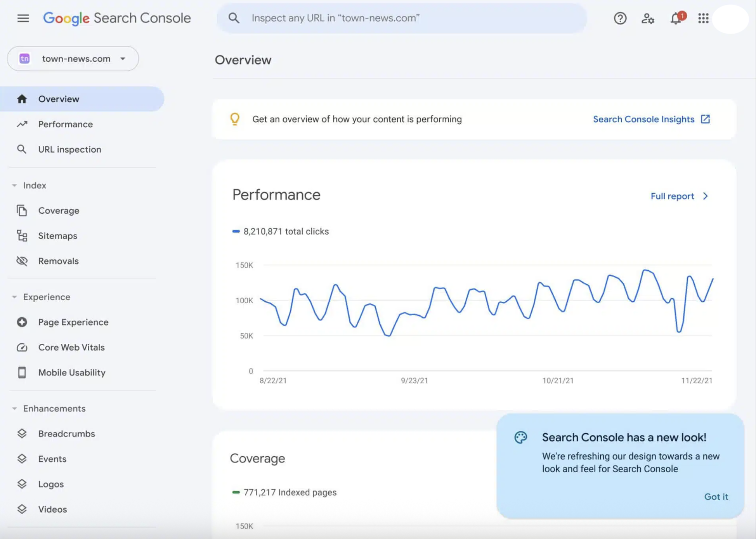This screenshot has width=756, height=539.
Task: Collapse the Index section
Action: click(x=14, y=185)
